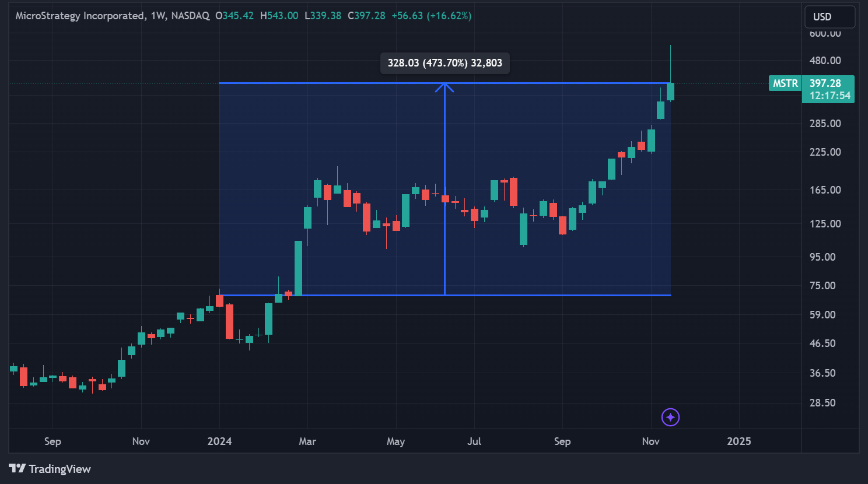Viewport: 868px width, 484px height.
Task: Click the measurement's upward arrowhead
Action: point(444,87)
